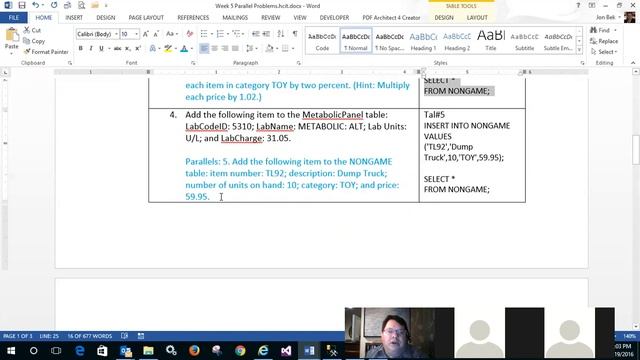Click the Shrink Font icon

pos(156,34)
